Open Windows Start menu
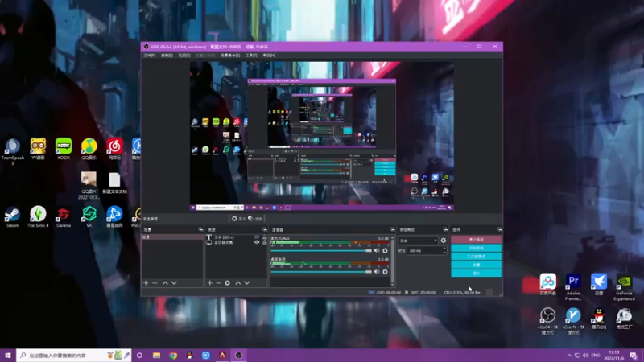The height and width of the screenshot is (362, 644). 8,355
